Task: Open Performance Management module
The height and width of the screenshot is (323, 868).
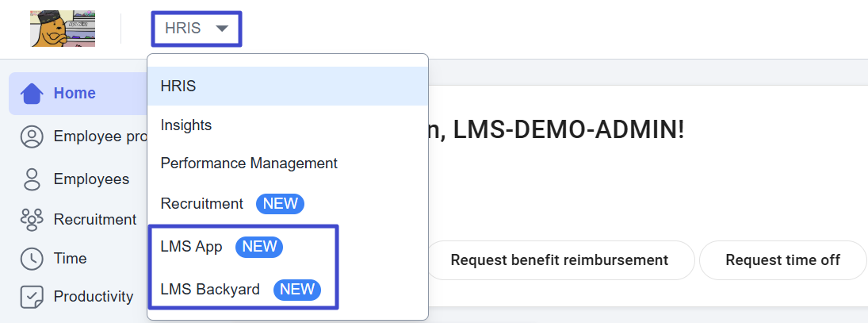Action: [x=249, y=163]
